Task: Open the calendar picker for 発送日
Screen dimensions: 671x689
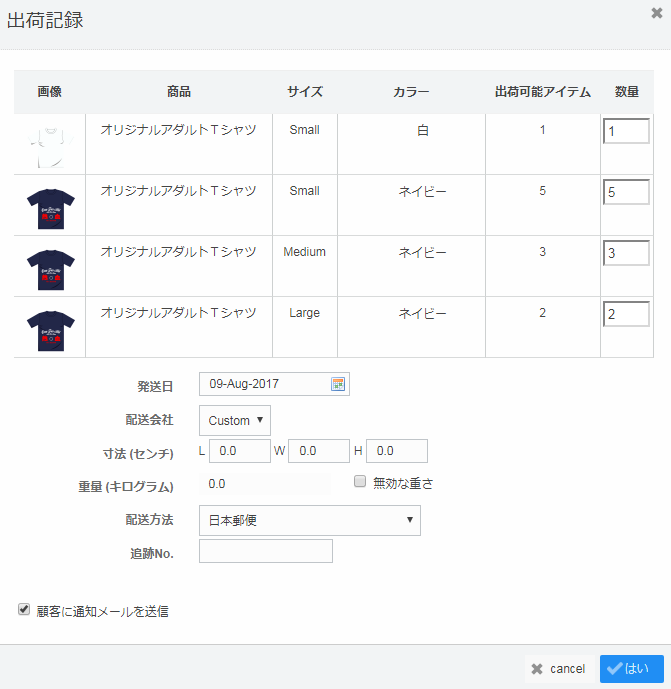Action: point(338,384)
